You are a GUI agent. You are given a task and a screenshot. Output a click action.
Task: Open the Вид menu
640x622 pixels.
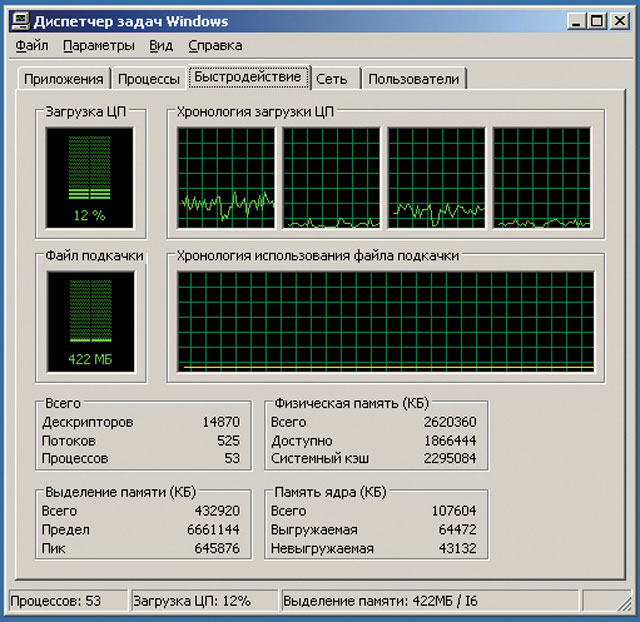(161, 46)
